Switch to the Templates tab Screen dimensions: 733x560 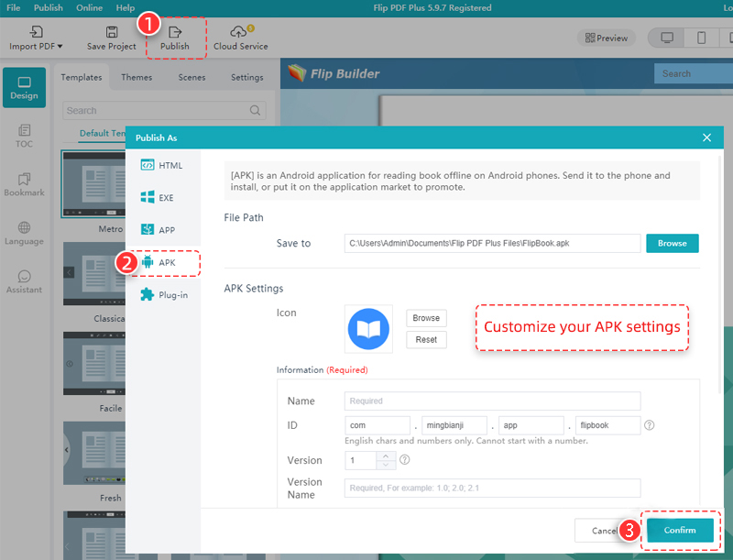click(82, 77)
